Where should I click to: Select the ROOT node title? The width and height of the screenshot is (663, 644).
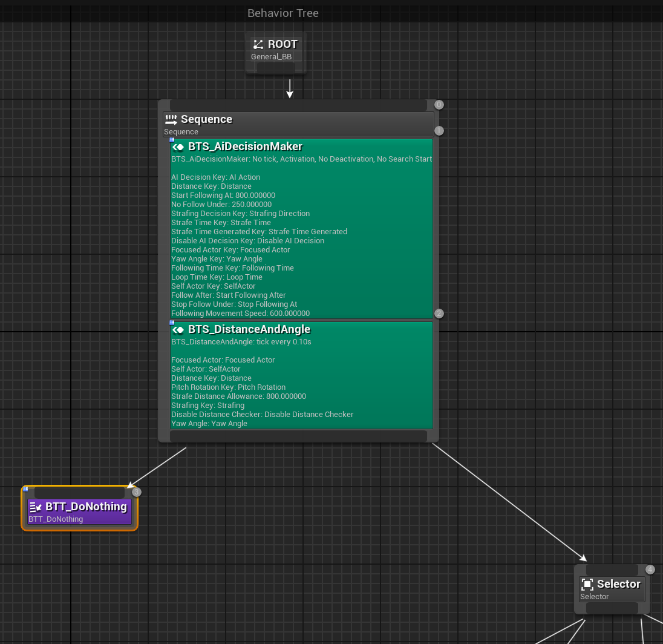(283, 44)
